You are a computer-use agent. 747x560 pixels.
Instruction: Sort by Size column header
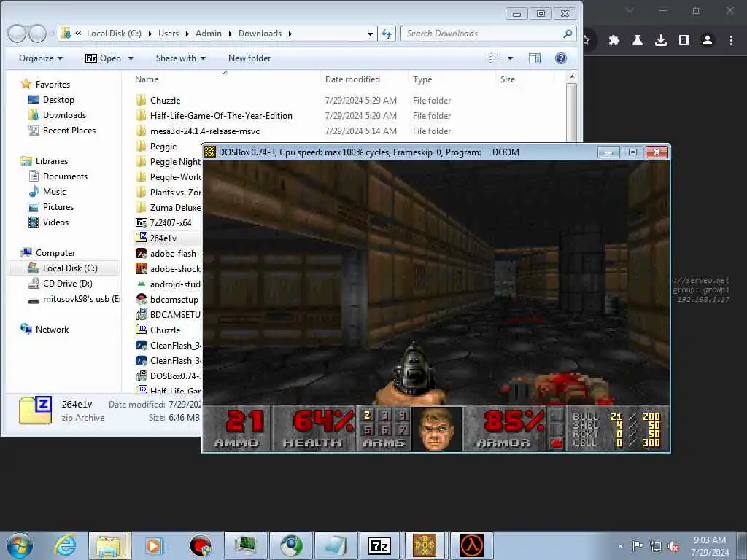coord(525,79)
